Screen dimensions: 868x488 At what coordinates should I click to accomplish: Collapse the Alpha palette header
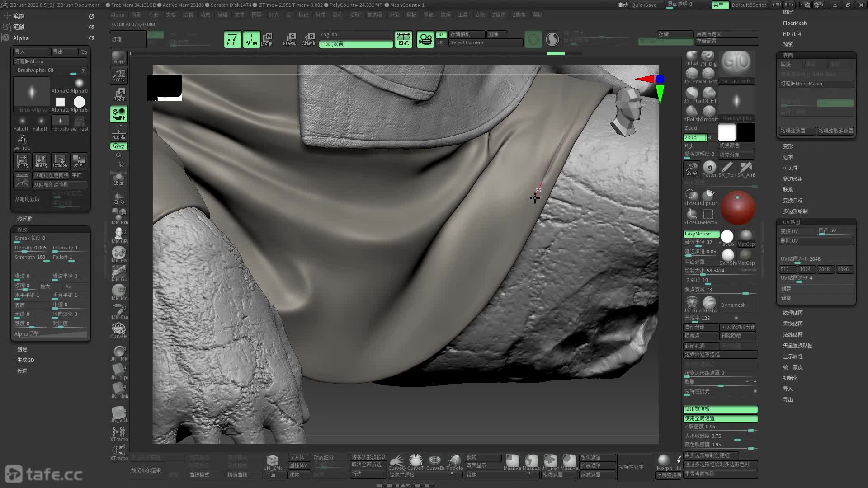(21, 38)
